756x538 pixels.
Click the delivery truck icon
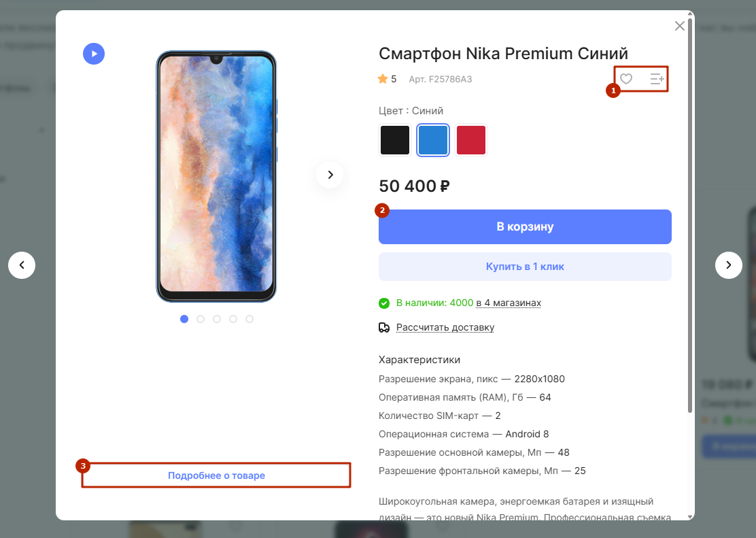coord(384,328)
